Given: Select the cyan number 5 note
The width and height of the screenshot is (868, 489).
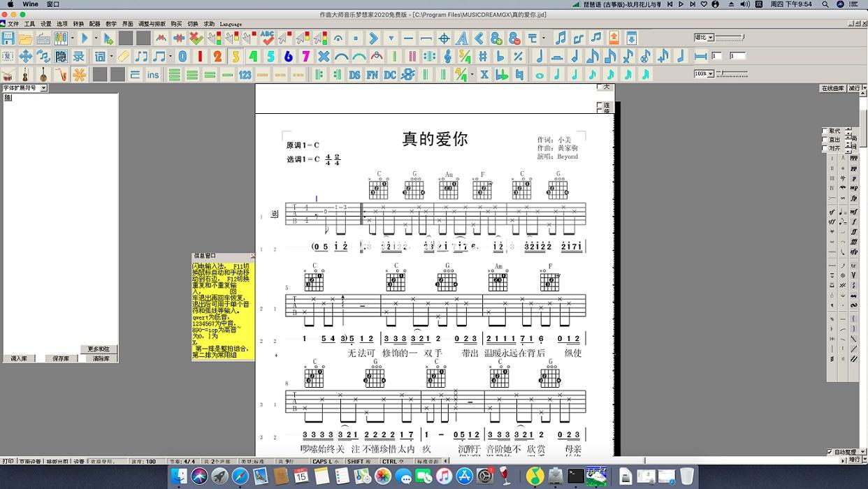Looking at the screenshot, I should pyautogui.click(x=271, y=56).
